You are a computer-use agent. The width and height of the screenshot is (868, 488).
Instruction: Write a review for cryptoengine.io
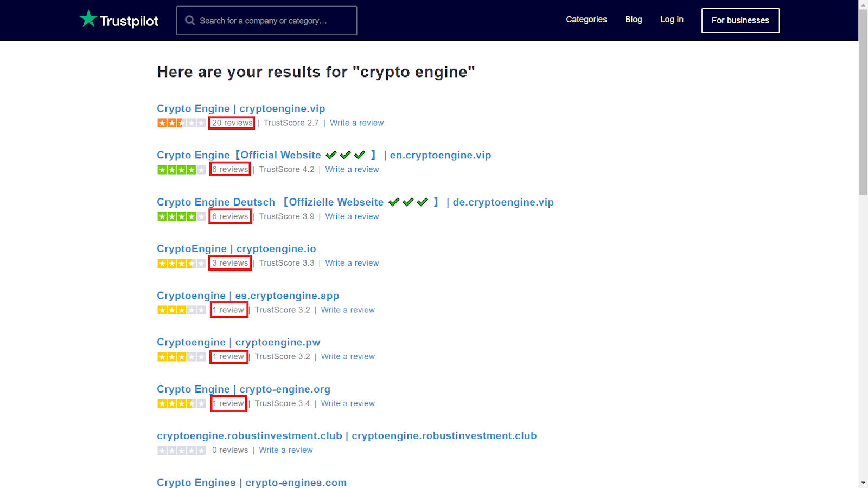click(x=352, y=263)
